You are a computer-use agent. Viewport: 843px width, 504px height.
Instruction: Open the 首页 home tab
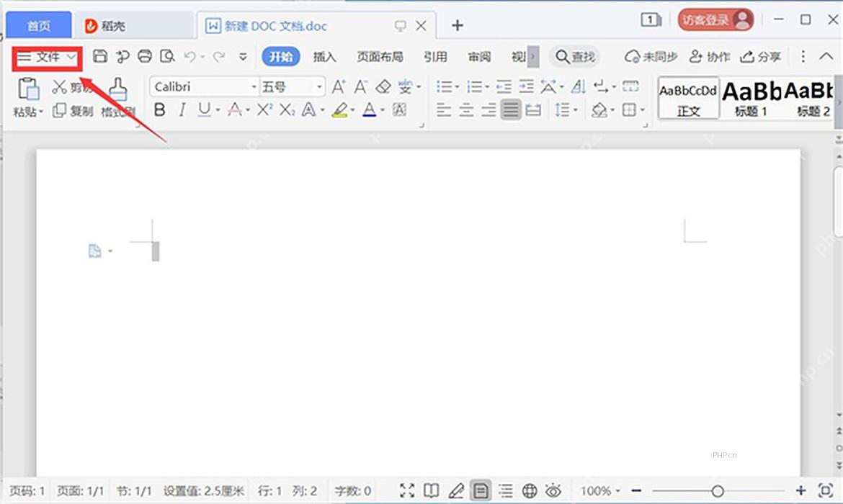point(39,25)
